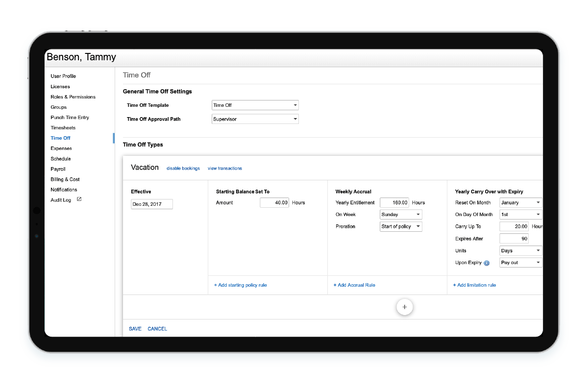Open the Upon Expiry Pay out dropdown
The width and height of the screenshot is (588, 392).
pyautogui.click(x=521, y=263)
